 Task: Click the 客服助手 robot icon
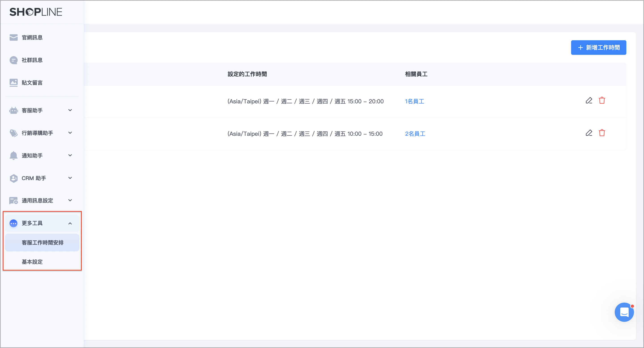point(13,110)
